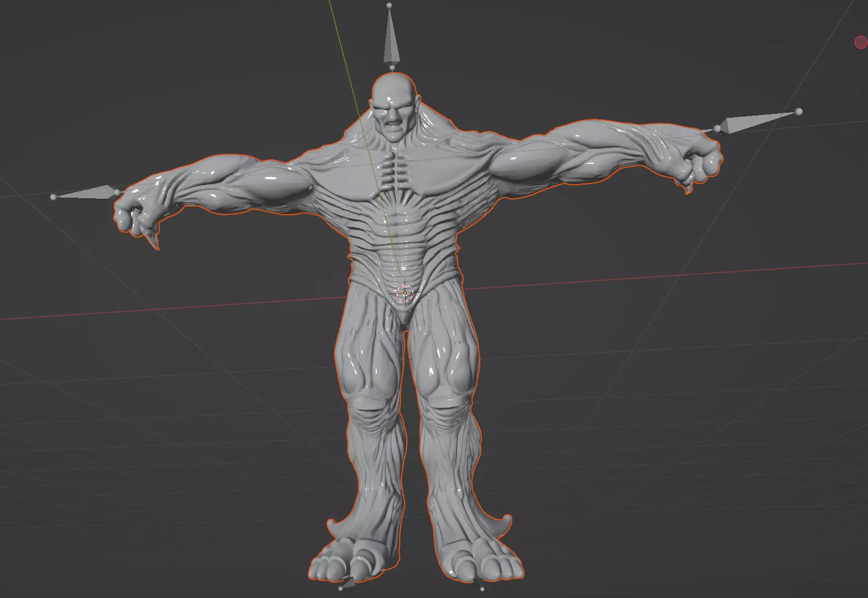Pick the outer tip joint of the screen-left arm bone
The image size is (868, 598).
(x=53, y=197)
